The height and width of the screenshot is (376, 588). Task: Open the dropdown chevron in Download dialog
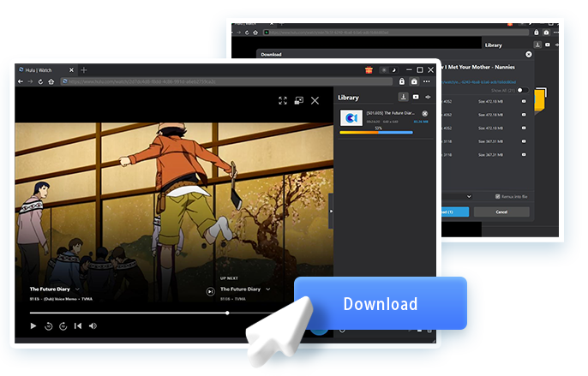(469, 196)
